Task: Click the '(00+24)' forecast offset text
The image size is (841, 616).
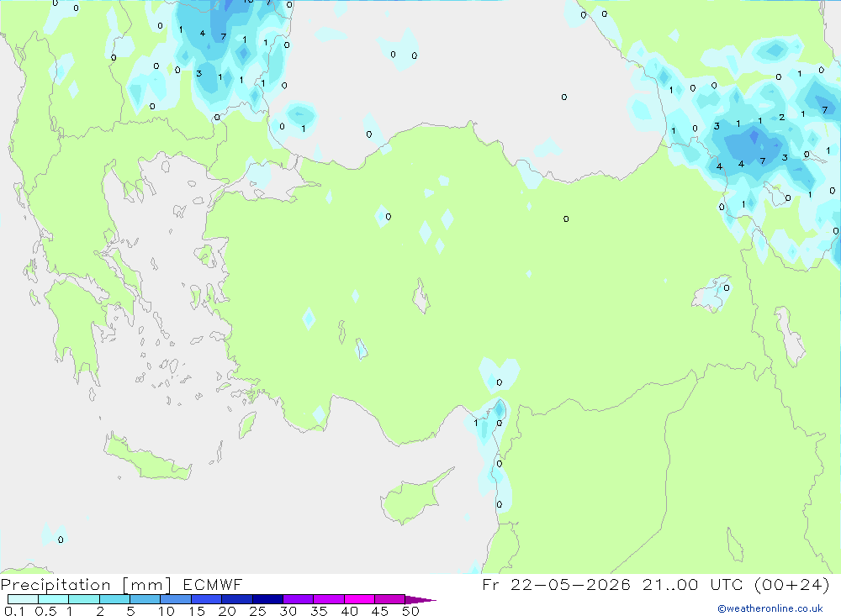Action: [x=791, y=584]
